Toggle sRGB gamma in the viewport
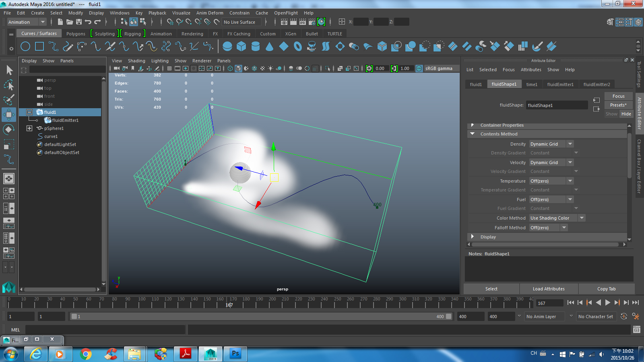 click(x=419, y=68)
